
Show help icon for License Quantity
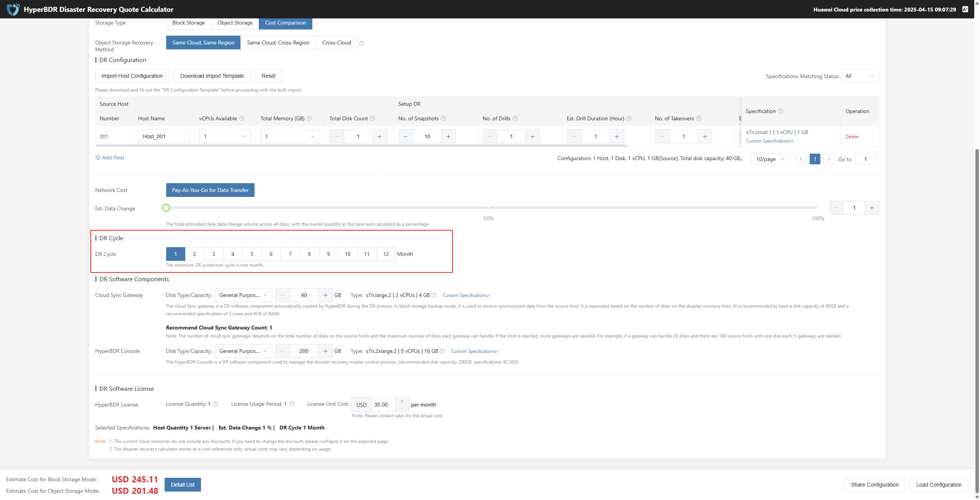[x=216, y=404]
